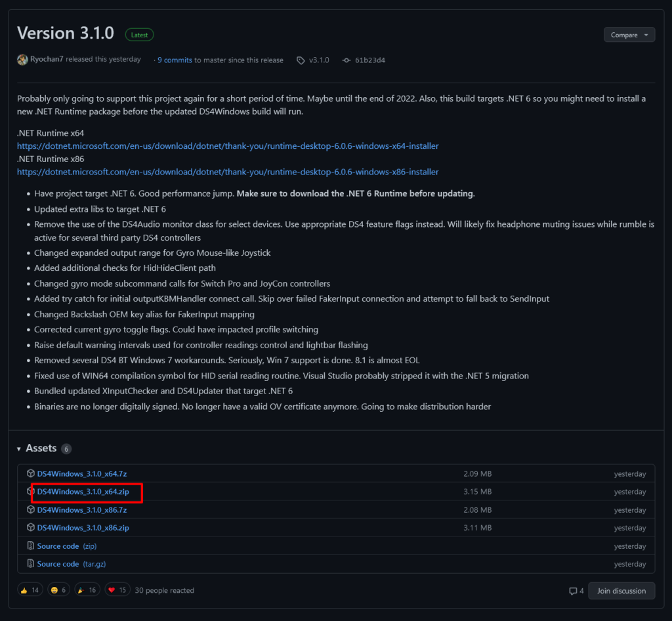Click the '.NET Runtime x86' label
The height and width of the screenshot is (621, 672).
51,159
